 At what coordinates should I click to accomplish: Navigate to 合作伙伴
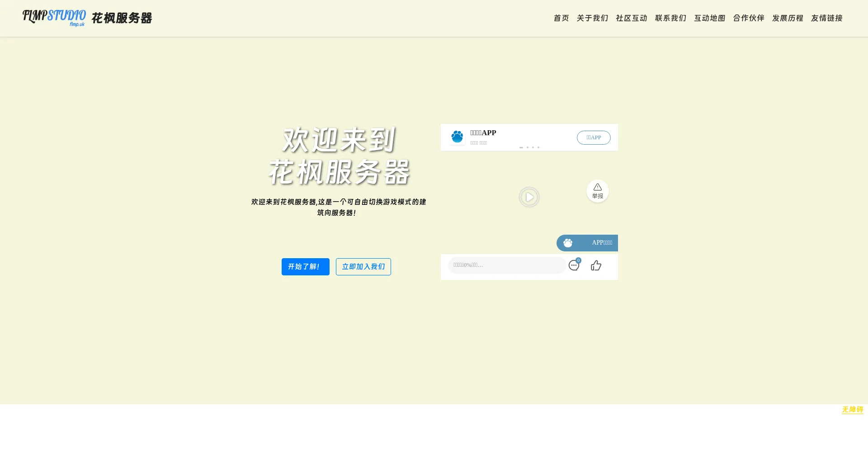coord(748,18)
